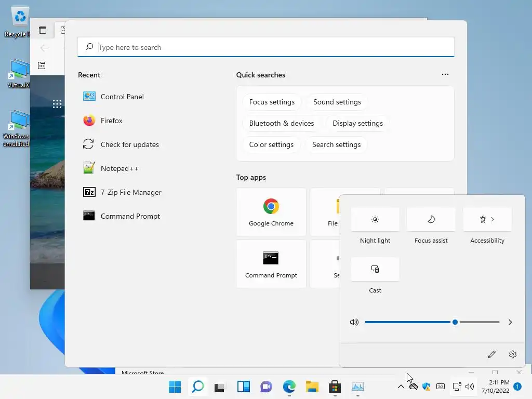Open 7-Zip File Manager from Recent
The height and width of the screenshot is (399, 532).
coord(123,192)
